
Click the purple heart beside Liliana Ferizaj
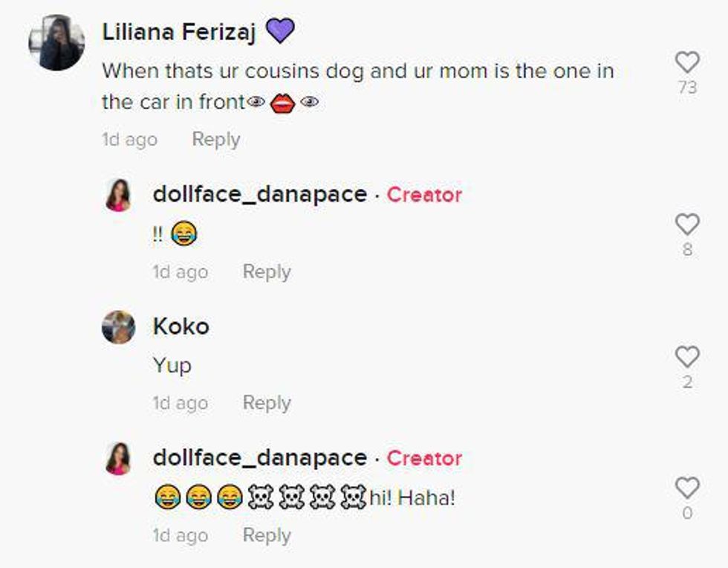(x=280, y=30)
